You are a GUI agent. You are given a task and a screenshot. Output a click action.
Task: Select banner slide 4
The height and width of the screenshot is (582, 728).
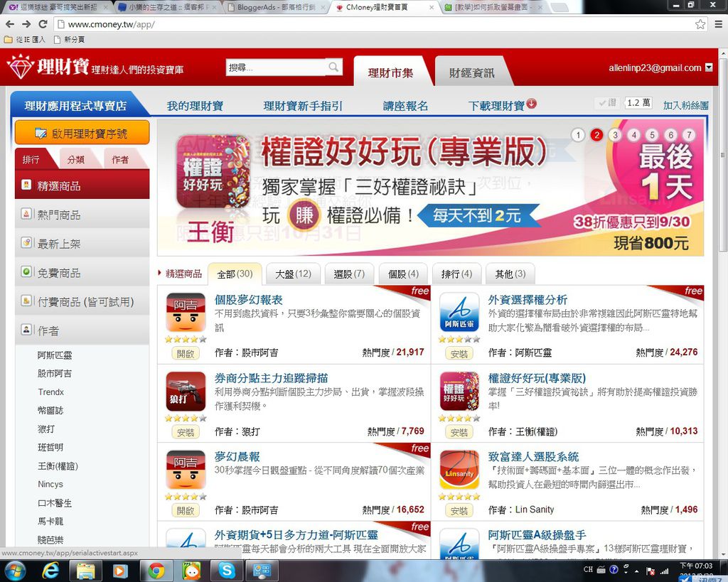633,135
